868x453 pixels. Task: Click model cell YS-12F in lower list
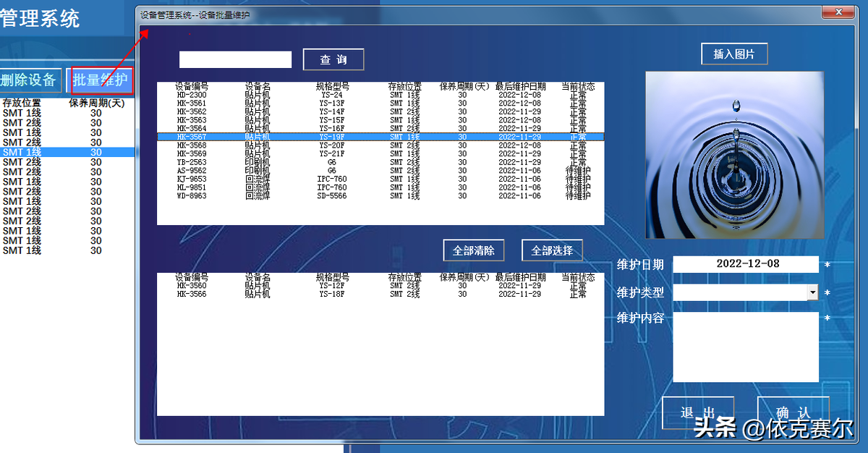coord(332,286)
